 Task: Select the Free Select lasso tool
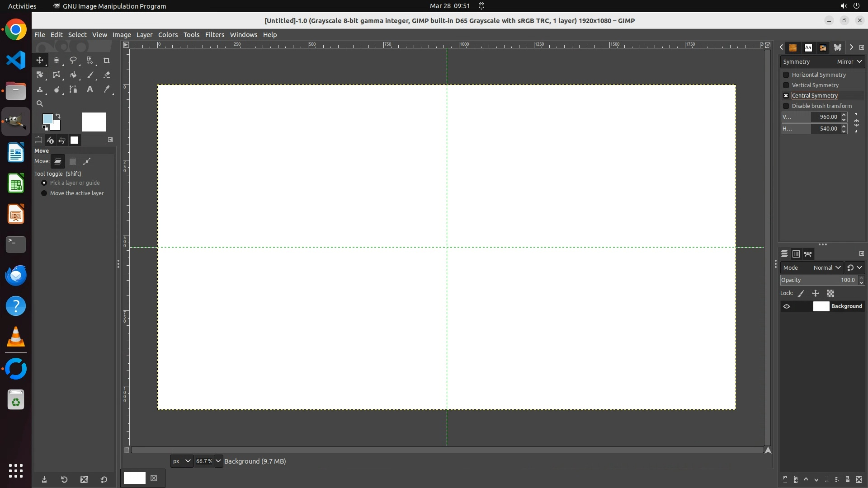[73, 60]
